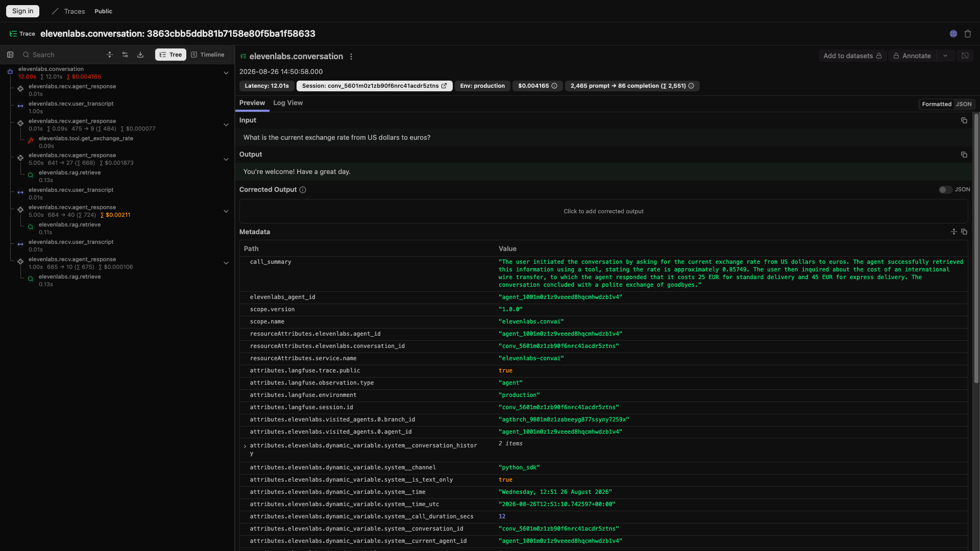Click the Sign in button
980x551 pixels.
click(22, 11)
